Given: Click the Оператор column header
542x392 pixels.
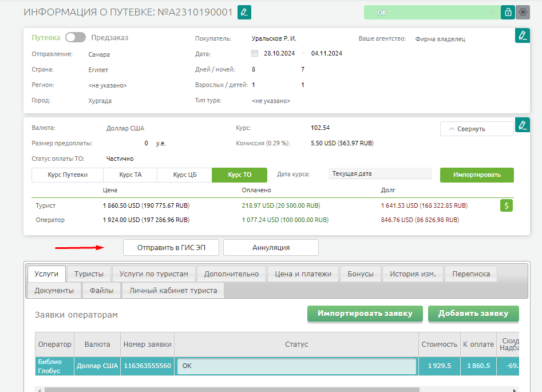Looking at the screenshot, I should pyautogui.click(x=54, y=345).
